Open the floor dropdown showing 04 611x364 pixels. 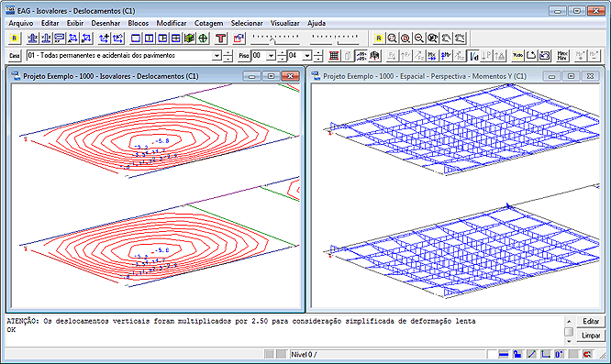(x=307, y=56)
